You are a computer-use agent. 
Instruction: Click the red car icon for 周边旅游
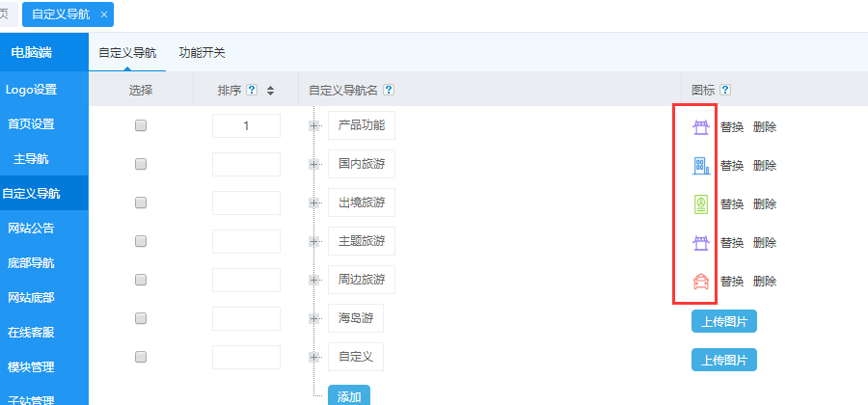click(701, 282)
